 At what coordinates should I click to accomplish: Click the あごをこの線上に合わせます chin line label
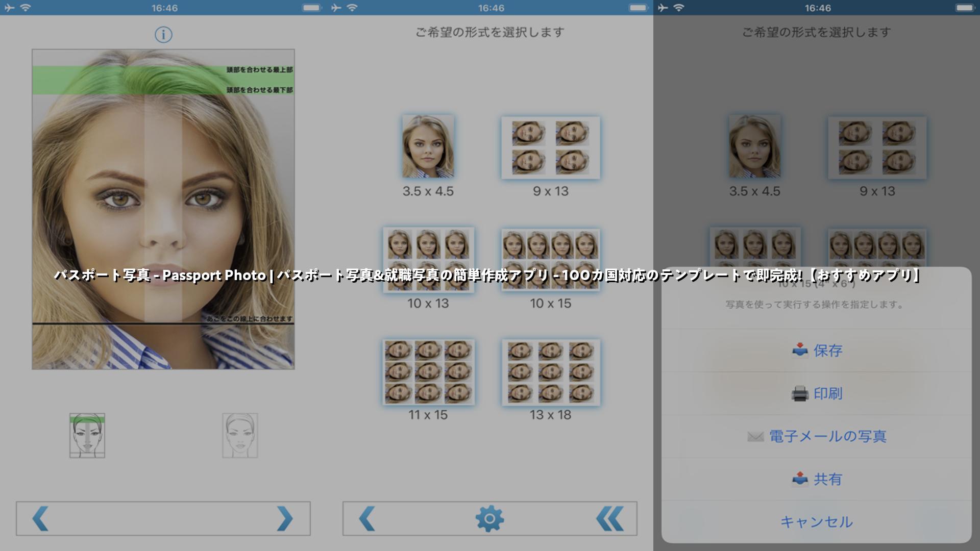249,318
